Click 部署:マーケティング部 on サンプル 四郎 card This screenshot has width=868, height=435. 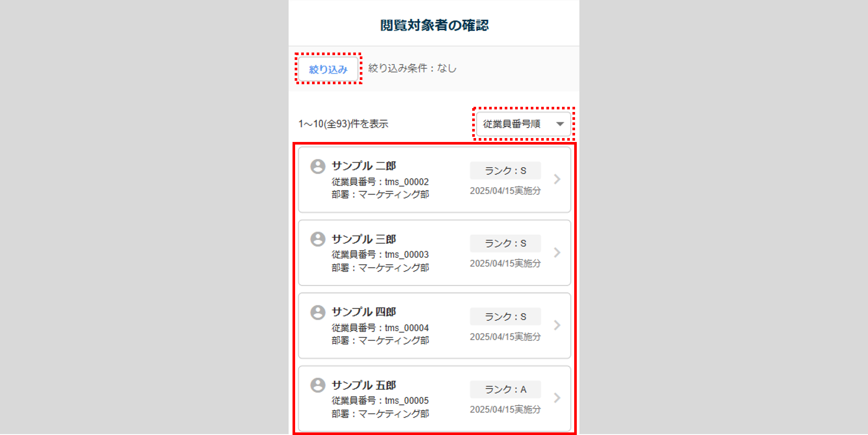380,341
